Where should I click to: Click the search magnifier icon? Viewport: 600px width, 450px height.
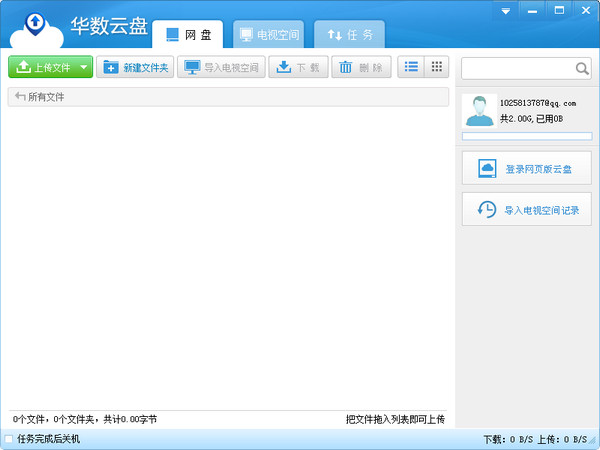pos(582,69)
